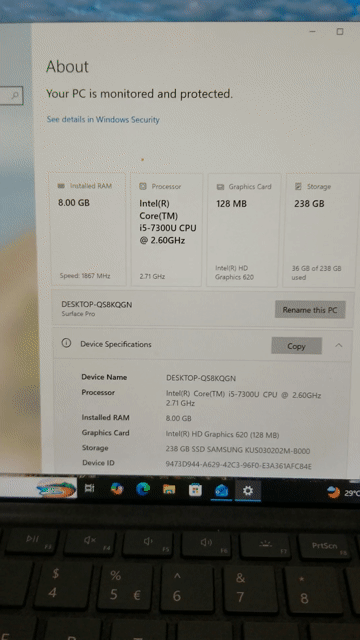Click the Device ID label
The image size is (360, 640).
pos(98,463)
